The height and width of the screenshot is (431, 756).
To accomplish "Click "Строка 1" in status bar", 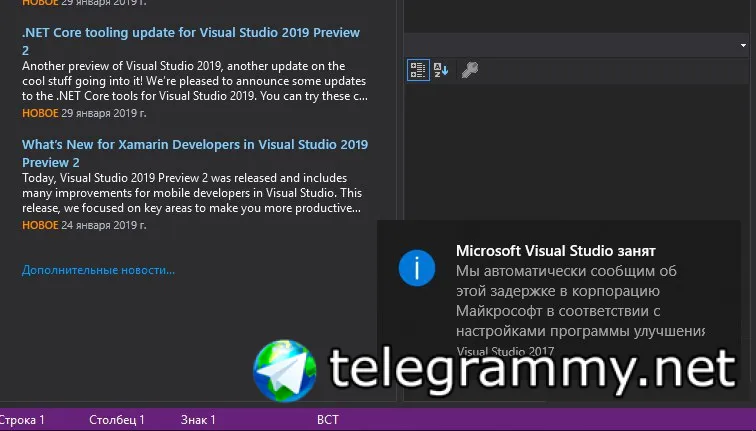I will pyautogui.click(x=22, y=420).
